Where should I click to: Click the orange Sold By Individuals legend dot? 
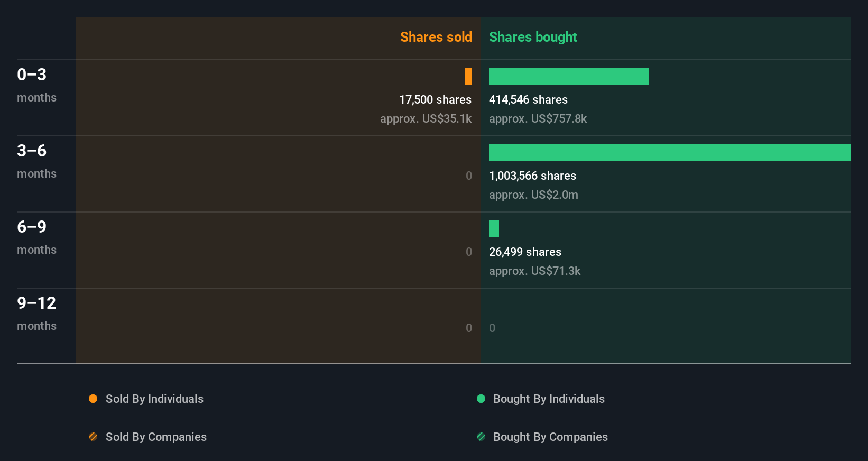[93, 399]
